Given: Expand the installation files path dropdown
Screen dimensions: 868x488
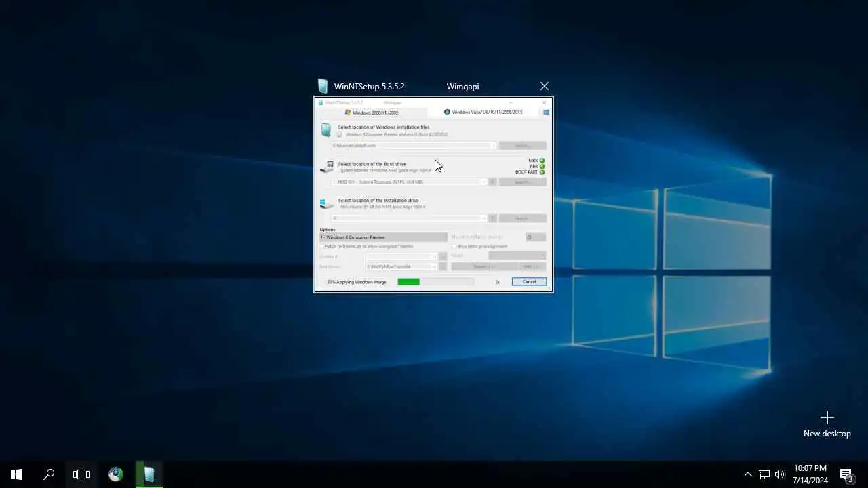Looking at the screenshot, I should coord(493,146).
